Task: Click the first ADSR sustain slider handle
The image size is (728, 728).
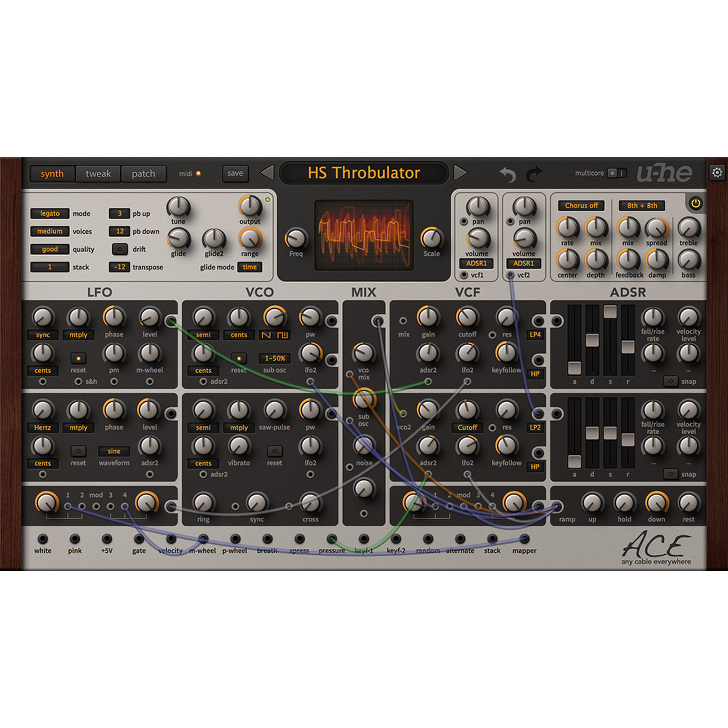Action: (x=610, y=312)
